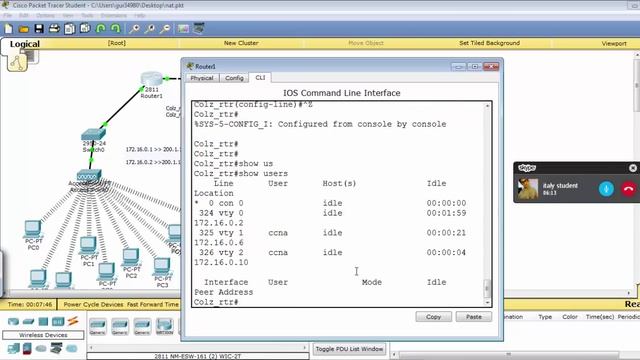Viewport: 640px width, 360px height.
Task: Create a new file from the toolbar
Action: click(x=9, y=29)
